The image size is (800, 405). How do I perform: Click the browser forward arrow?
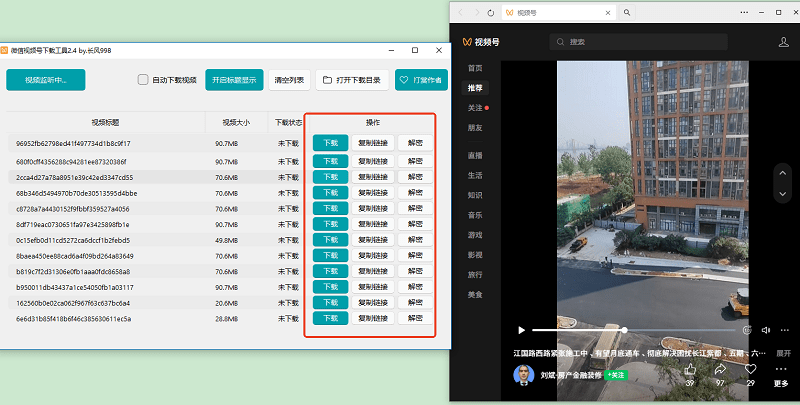pyautogui.click(x=477, y=13)
